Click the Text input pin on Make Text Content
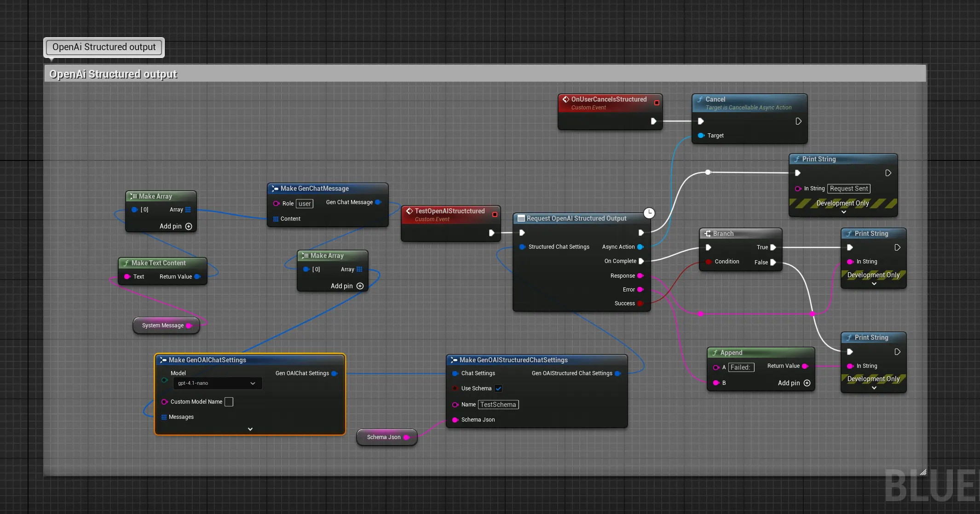This screenshot has width=980, height=514. (x=127, y=277)
